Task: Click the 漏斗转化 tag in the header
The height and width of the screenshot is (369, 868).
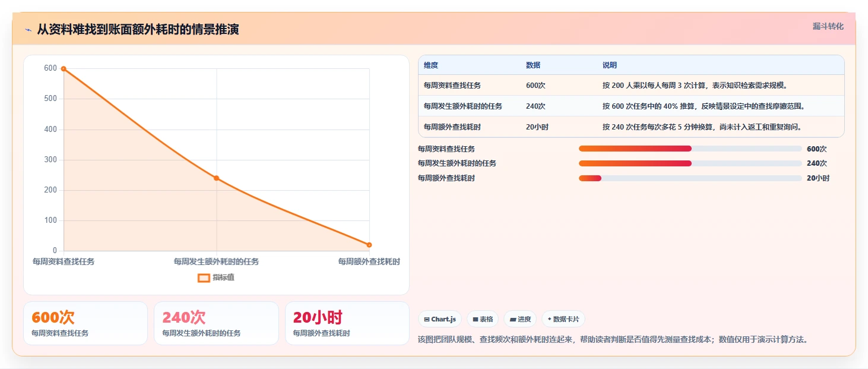Action: click(x=828, y=26)
